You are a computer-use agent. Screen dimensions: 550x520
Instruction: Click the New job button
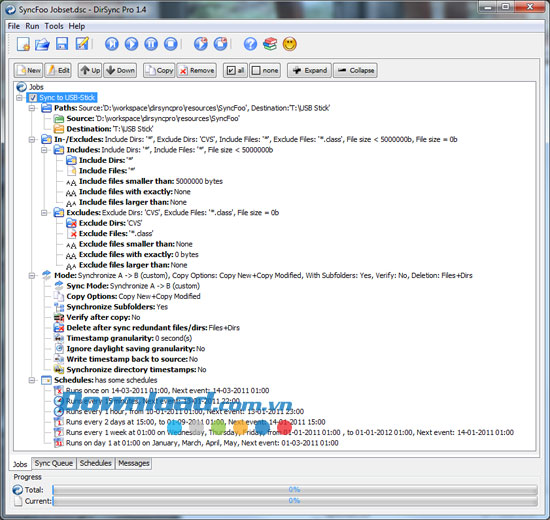pos(28,71)
